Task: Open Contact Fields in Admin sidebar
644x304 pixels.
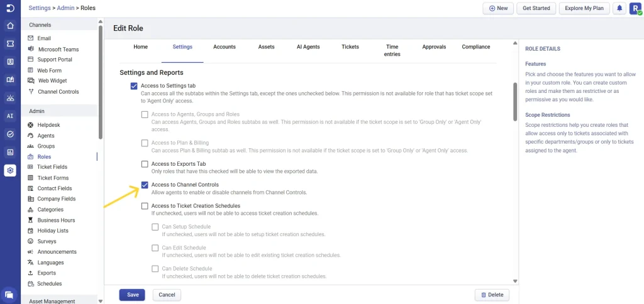Action: pyautogui.click(x=55, y=188)
